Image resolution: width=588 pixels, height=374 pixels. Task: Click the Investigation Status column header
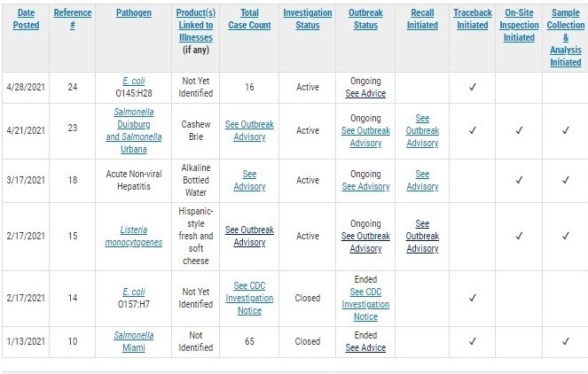(307, 19)
